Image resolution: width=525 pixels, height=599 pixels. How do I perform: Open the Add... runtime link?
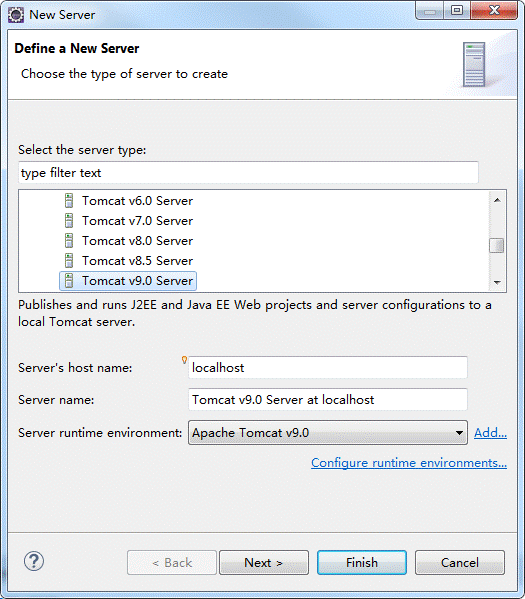click(490, 433)
